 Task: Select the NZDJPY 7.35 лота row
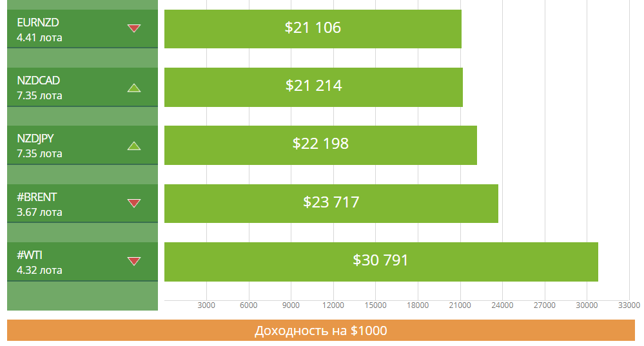click(83, 146)
